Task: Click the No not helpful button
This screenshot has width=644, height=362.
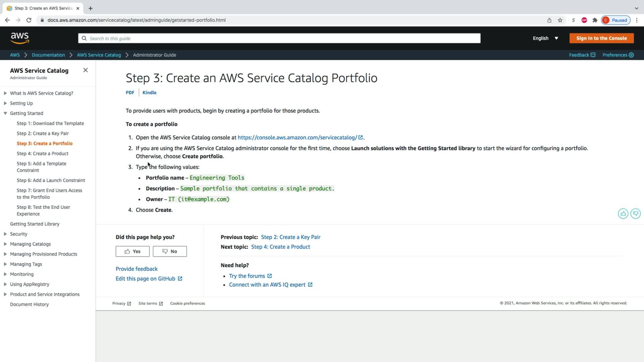Action: 170,251
